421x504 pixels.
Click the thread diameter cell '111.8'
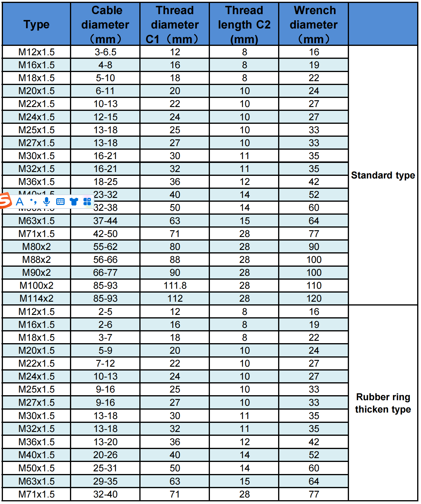pyautogui.click(x=175, y=286)
